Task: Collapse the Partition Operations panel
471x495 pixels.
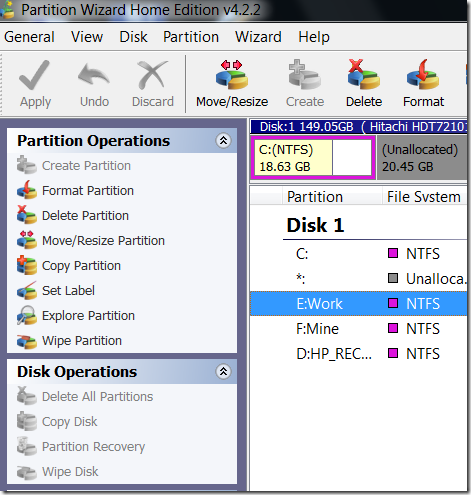Action: pyautogui.click(x=223, y=141)
